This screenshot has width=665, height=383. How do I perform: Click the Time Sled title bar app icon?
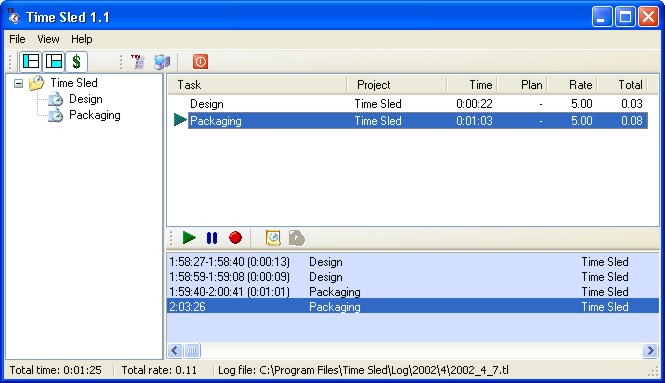14,17
